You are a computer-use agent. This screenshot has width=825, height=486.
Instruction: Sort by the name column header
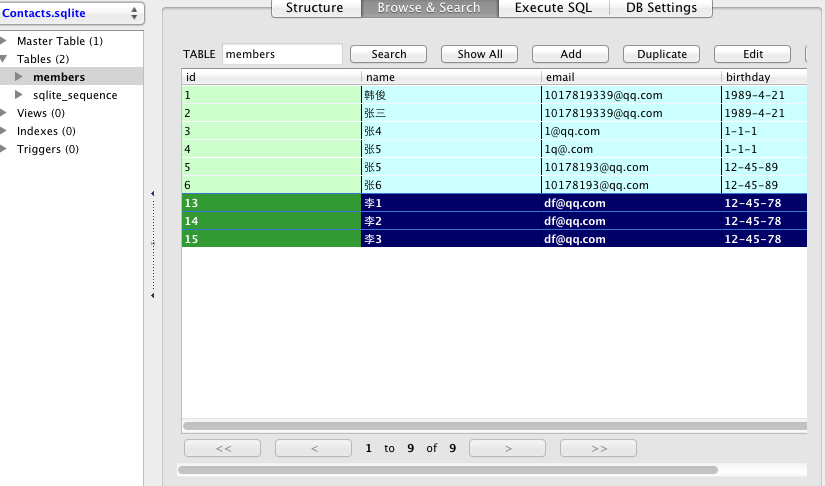click(451, 77)
